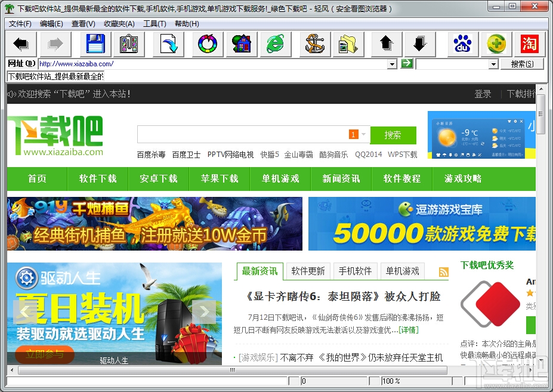
Task: Open 游戏攻略 in the navigation bar
Action: tap(463, 178)
